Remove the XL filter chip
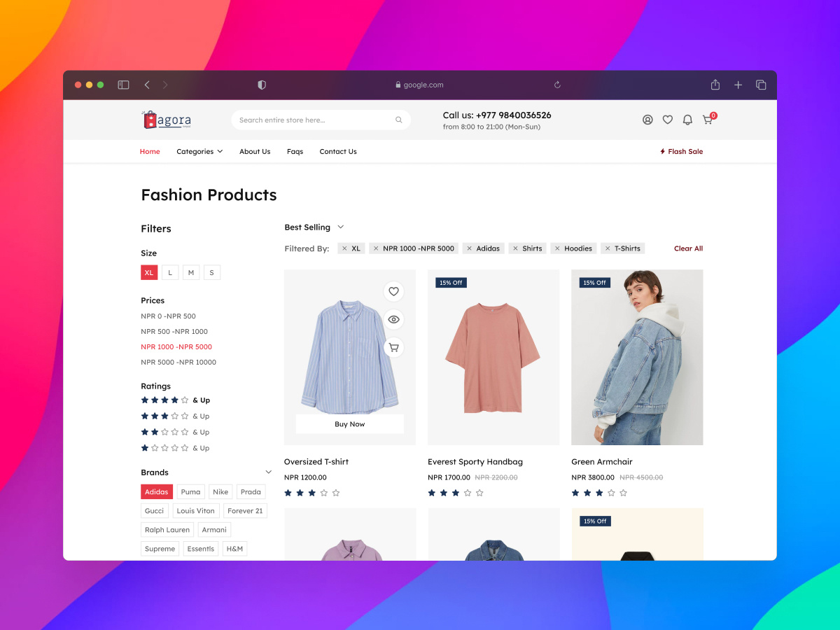This screenshot has height=630, width=840. [x=344, y=248]
